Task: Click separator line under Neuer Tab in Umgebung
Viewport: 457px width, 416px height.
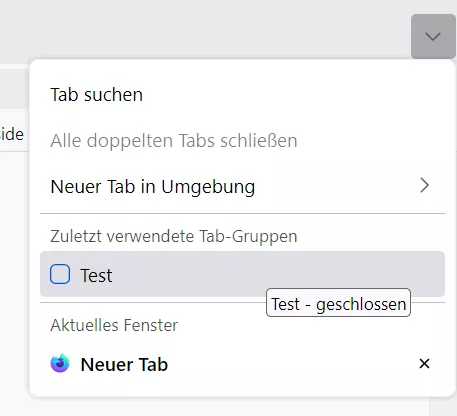Action: tap(242, 213)
